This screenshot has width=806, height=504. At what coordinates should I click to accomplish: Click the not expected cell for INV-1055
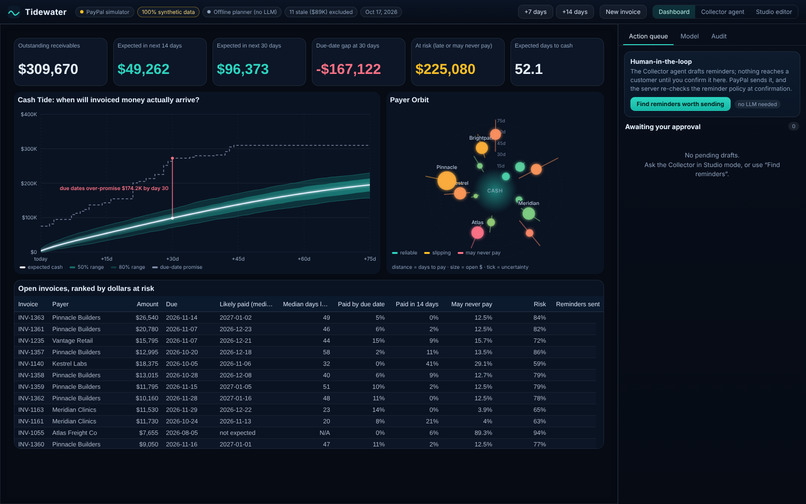click(237, 433)
